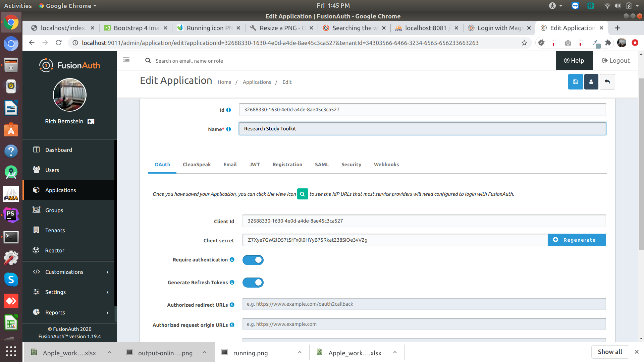Switch to the Security tab

(351, 165)
